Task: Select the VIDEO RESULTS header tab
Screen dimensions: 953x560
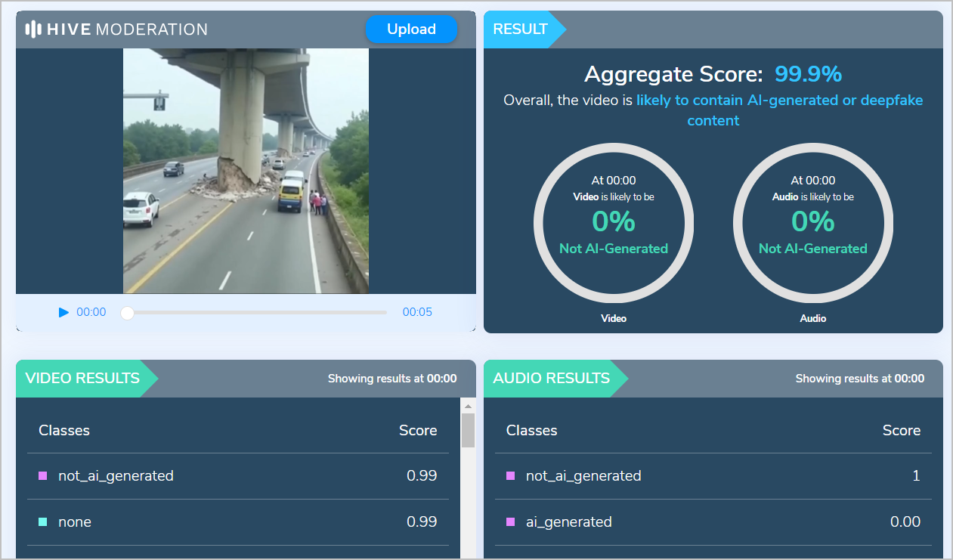Action: 87,379
